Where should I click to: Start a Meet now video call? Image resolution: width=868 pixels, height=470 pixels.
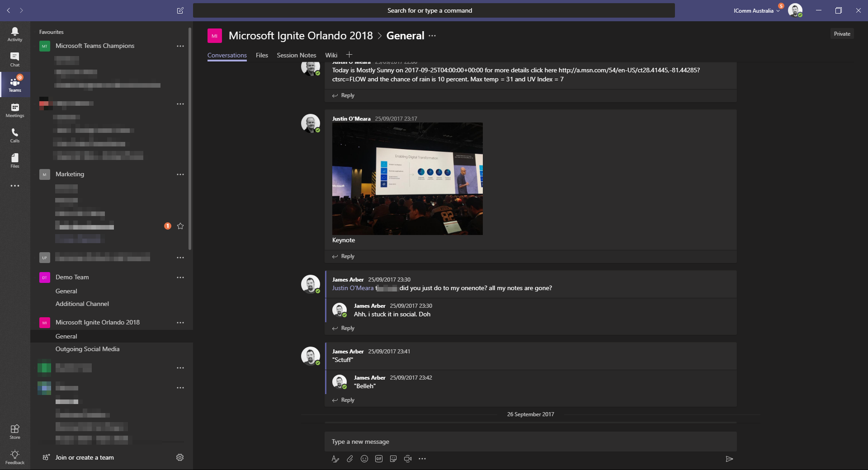coord(408,459)
